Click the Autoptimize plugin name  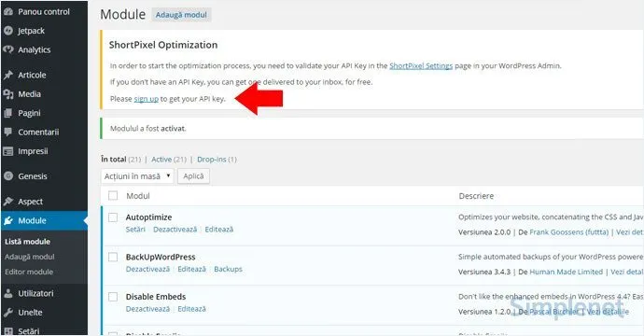148,217
